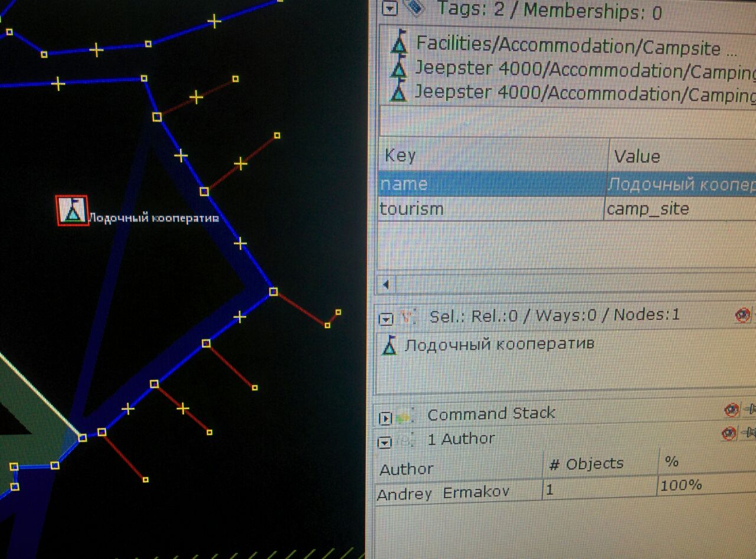Toggle the pin icon on the Author panel
The height and width of the screenshot is (559, 756).
coord(750,433)
